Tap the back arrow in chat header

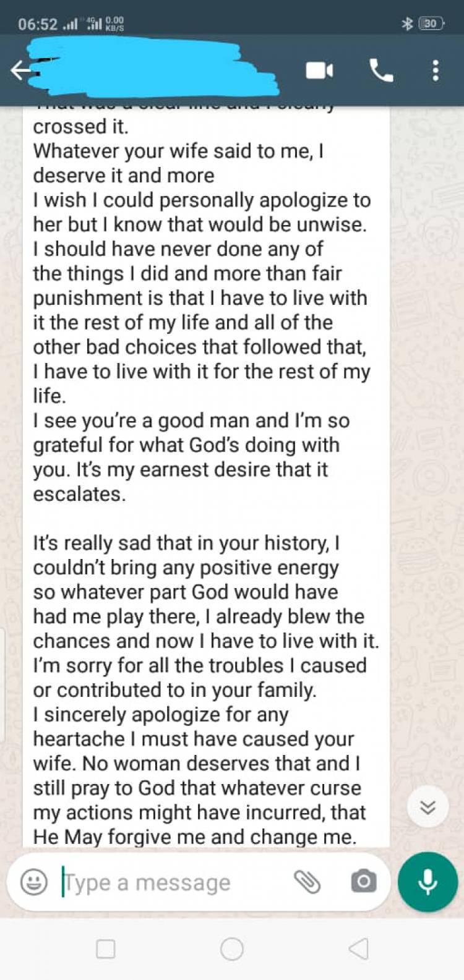click(x=20, y=71)
